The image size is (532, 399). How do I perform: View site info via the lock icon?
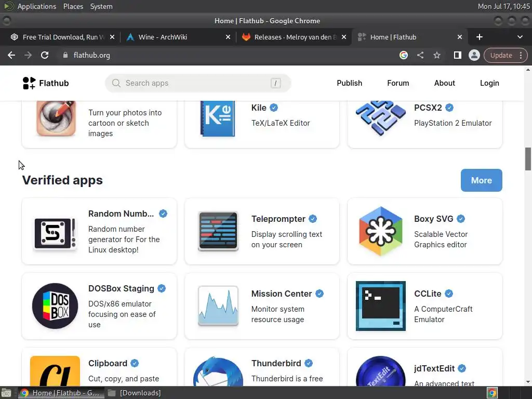65,55
